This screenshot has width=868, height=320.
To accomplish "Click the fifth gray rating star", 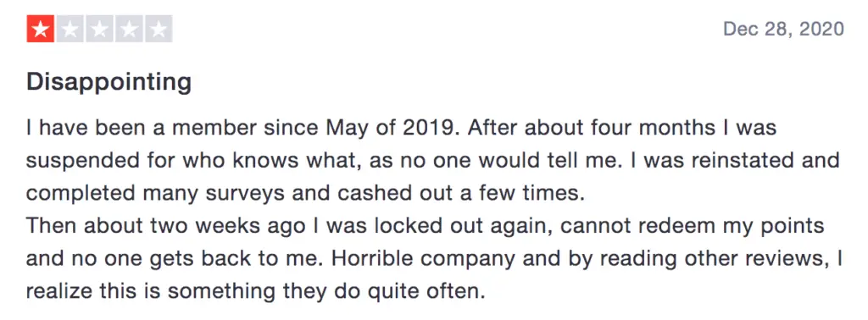I will 159,30.
